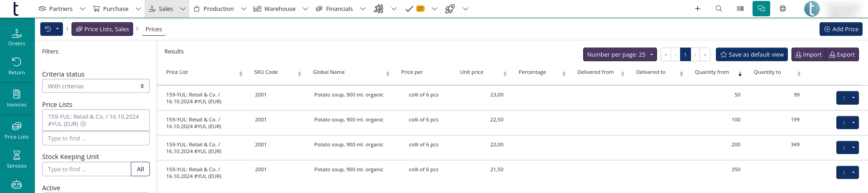Click Save as default view
Viewport: 868px width, 193px height.
click(x=752, y=54)
